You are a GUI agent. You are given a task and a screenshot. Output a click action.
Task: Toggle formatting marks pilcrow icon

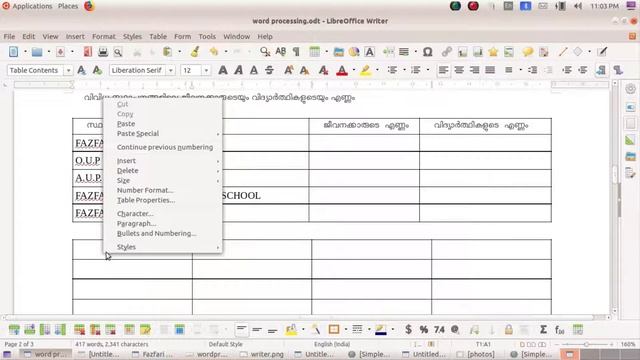point(296,52)
